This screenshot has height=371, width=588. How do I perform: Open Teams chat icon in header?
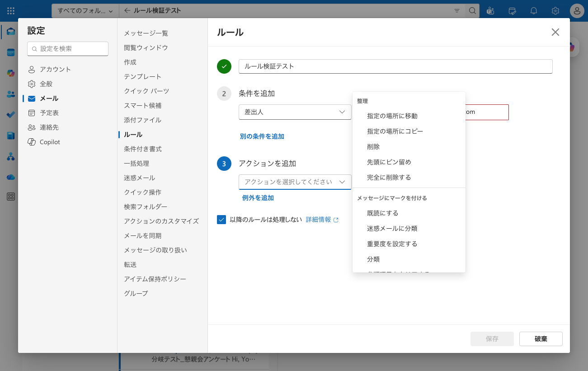490,11
